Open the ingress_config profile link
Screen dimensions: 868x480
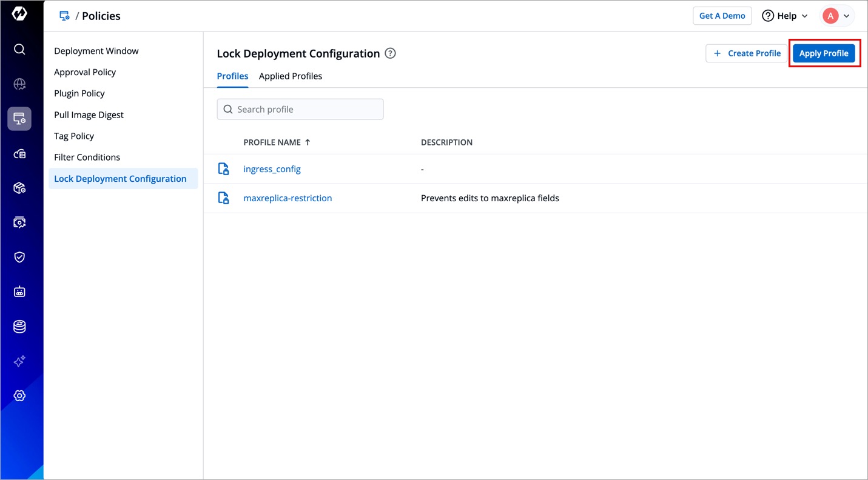[x=272, y=169]
